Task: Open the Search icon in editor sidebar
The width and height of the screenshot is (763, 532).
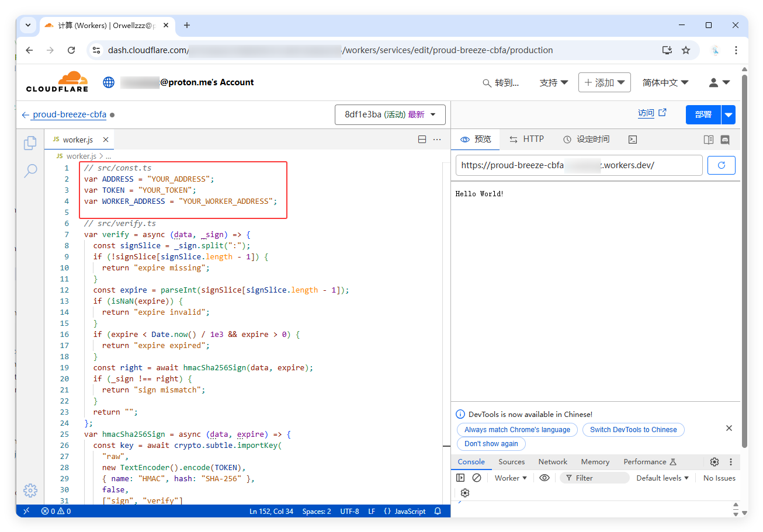Action: (30, 171)
